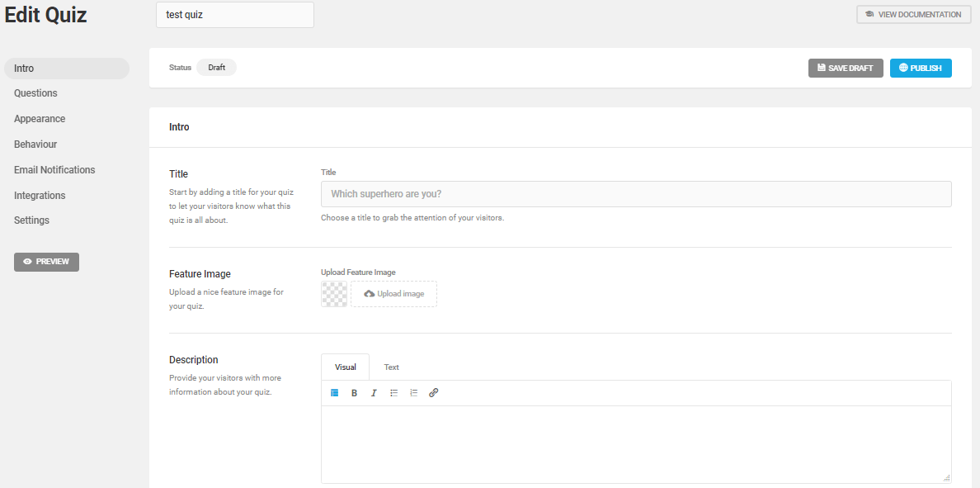Insert link in description editor
This screenshot has width=980, height=488.
coord(434,393)
